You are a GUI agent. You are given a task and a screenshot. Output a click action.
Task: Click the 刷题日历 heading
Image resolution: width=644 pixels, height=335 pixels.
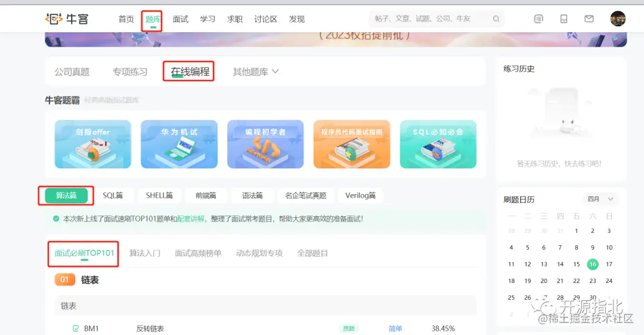(x=519, y=199)
